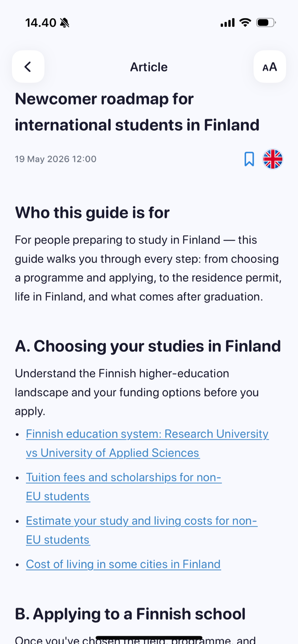Change language via the UK flag icon

click(x=272, y=159)
